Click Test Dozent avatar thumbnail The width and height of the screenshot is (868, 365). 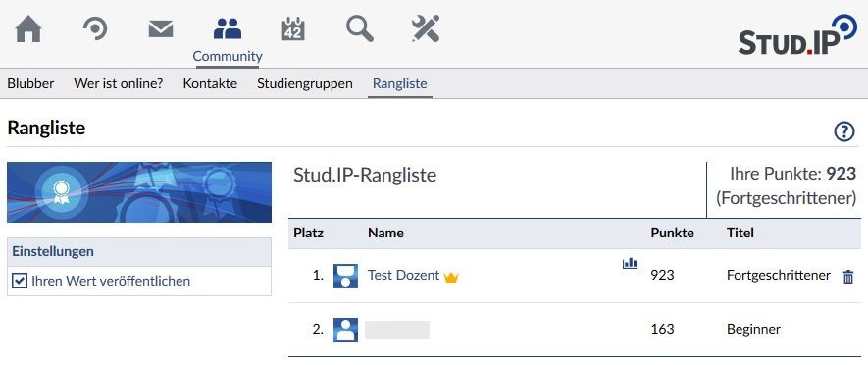pyautogui.click(x=345, y=276)
